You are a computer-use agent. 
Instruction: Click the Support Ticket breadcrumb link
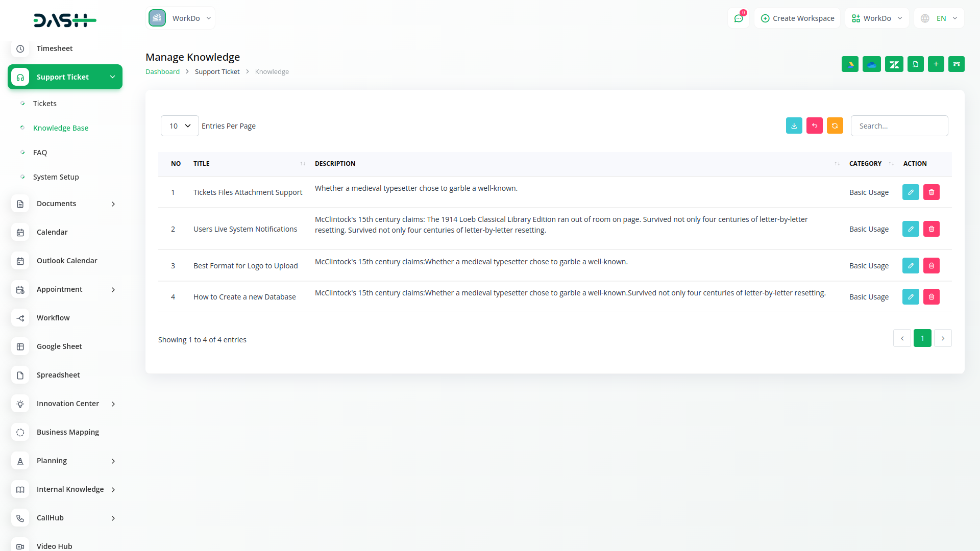pos(217,72)
